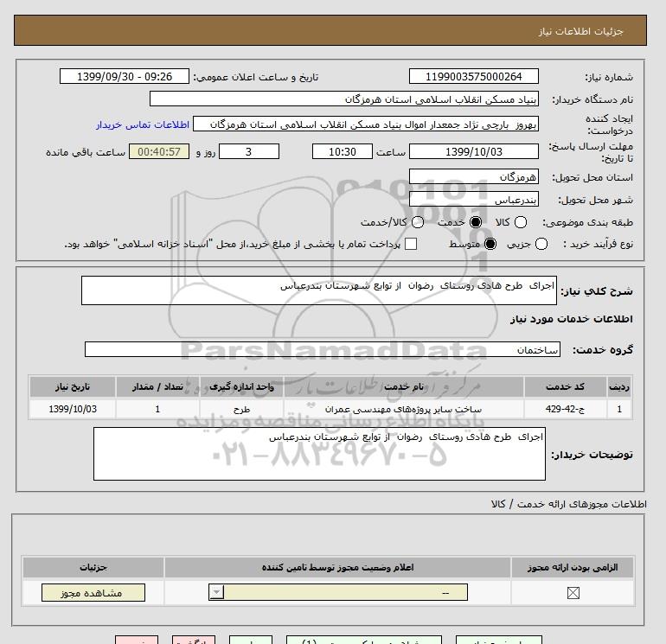Select the کالا/خدمت radio button
Screen dimensions: 666x644
point(418,222)
